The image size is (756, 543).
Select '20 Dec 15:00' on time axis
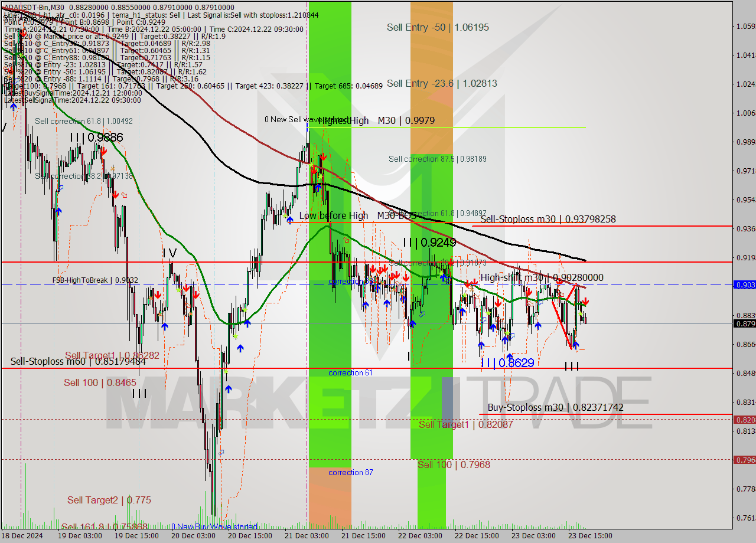[x=250, y=536]
